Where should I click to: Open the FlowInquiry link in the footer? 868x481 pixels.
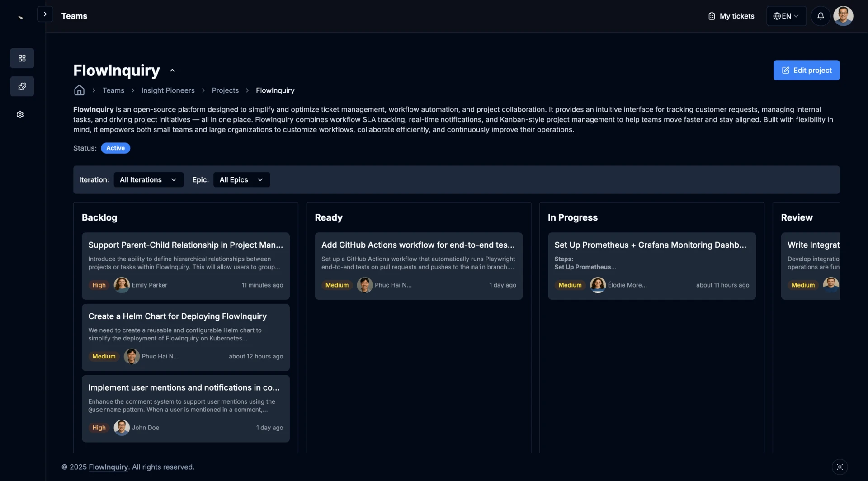point(108,467)
